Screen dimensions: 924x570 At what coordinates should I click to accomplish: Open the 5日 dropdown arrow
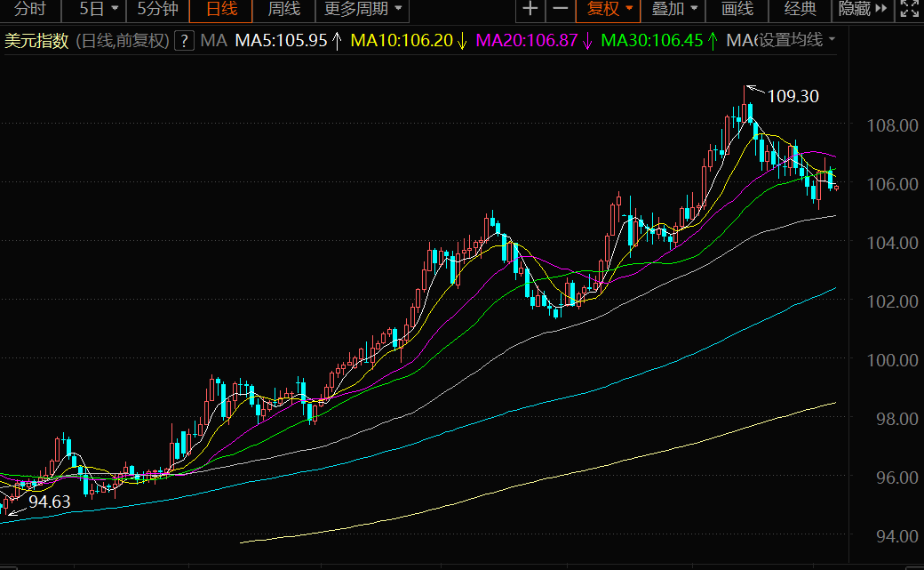pyautogui.click(x=115, y=10)
